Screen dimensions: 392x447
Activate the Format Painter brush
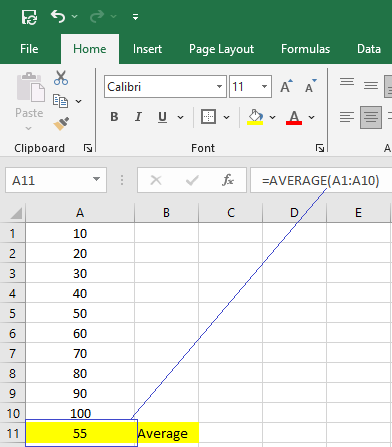pyautogui.click(x=61, y=123)
